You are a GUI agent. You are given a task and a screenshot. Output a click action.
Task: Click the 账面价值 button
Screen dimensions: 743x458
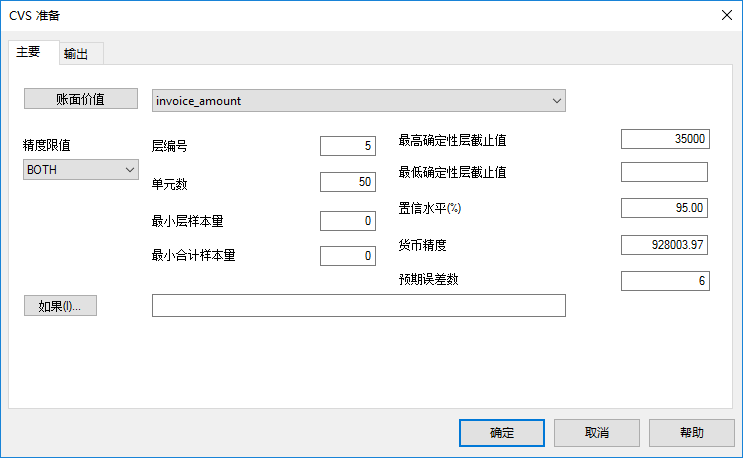tap(80, 99)
